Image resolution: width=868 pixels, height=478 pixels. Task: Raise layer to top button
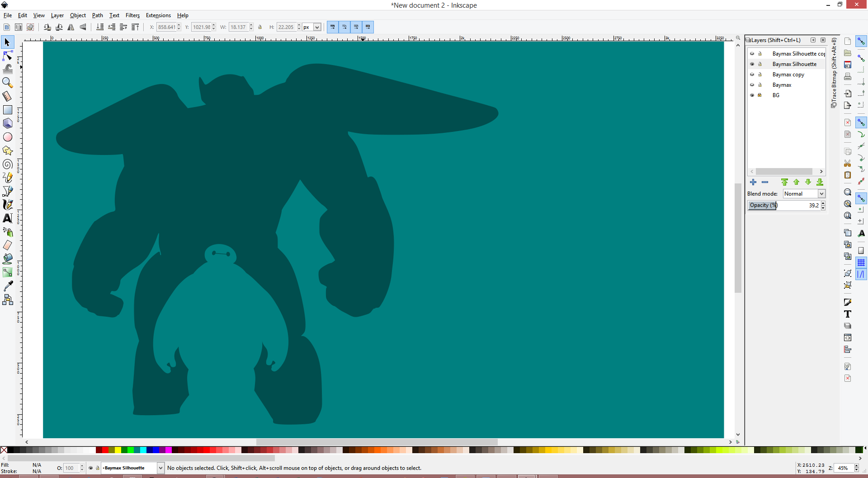(784, 182)
